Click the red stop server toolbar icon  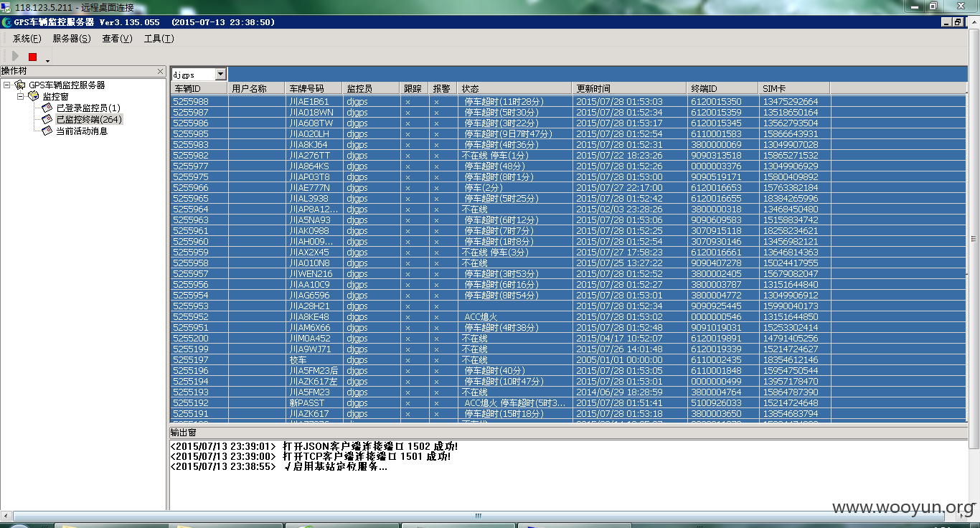coord(32,57)
